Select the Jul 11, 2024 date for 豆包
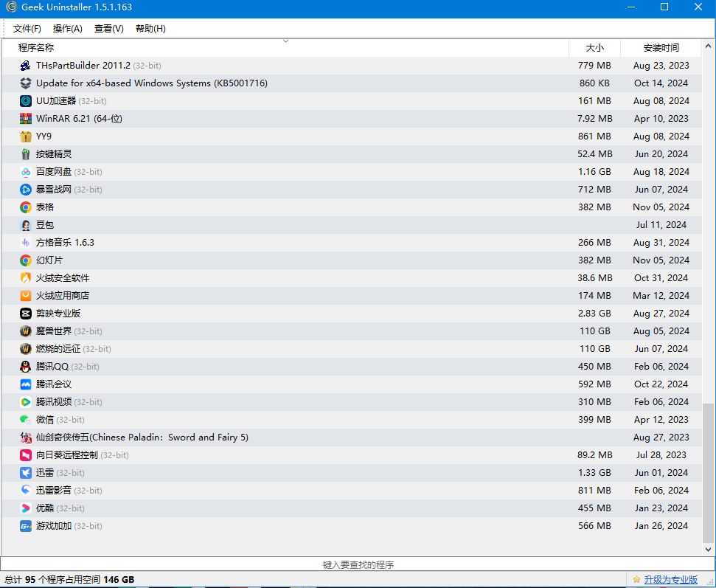The width and height of the screenshot is (716, 588). tap(661, 225)
